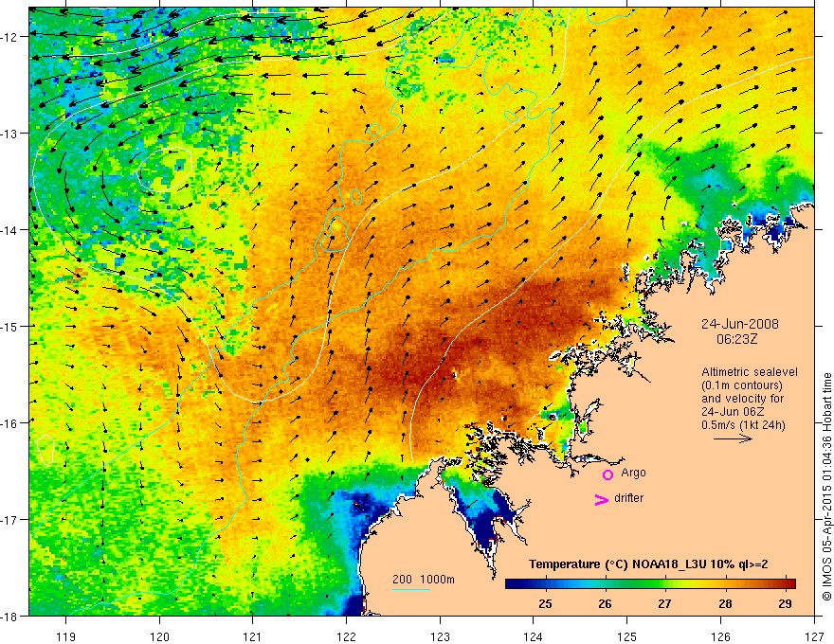Image resolution: width=834 pixels, height=644 pixels.
Task: Click the "24-Jun 06Z" caption line
Action: pos(733,412)
